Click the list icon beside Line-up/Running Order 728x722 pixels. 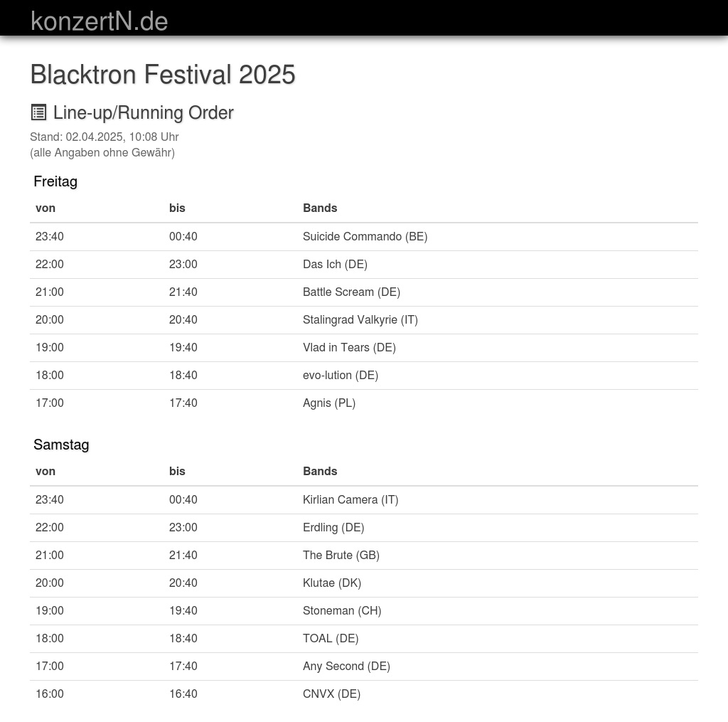38,112
